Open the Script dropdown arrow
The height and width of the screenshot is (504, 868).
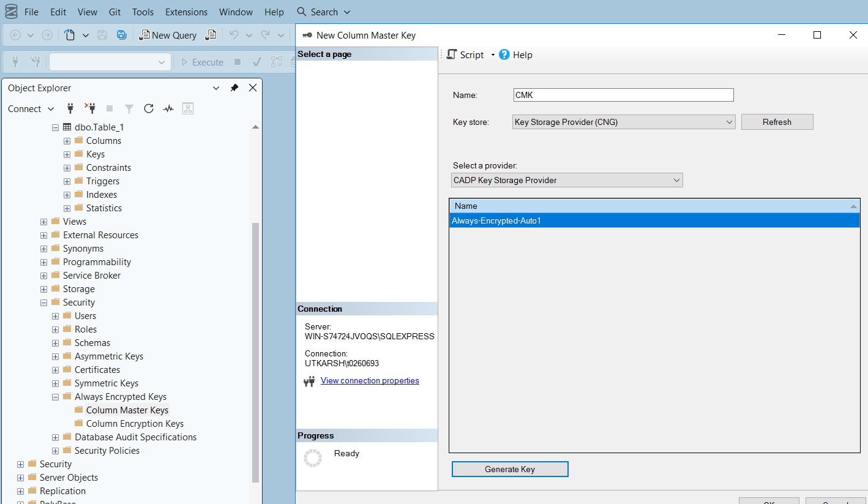(x=493, y=55)
